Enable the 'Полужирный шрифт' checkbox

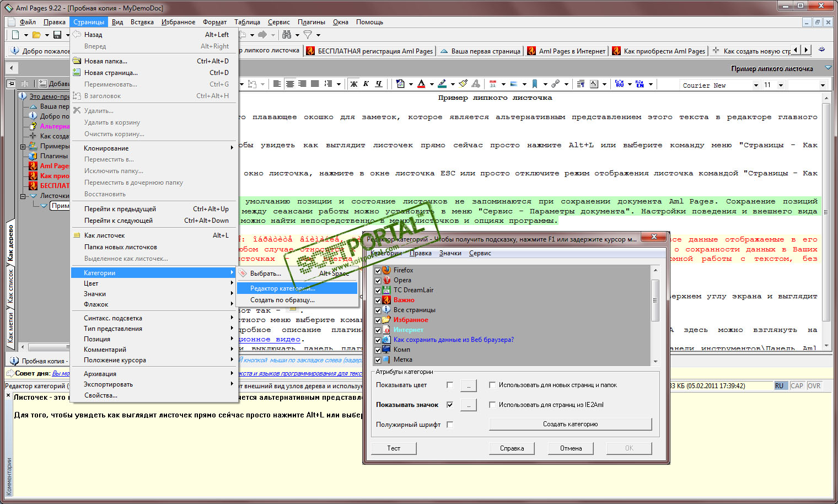(450, 425)
